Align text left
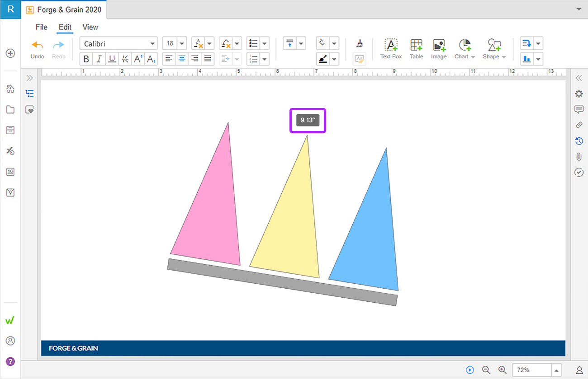Screen dimensions: 588x379 pyautogui.click(x=169, y=59)
